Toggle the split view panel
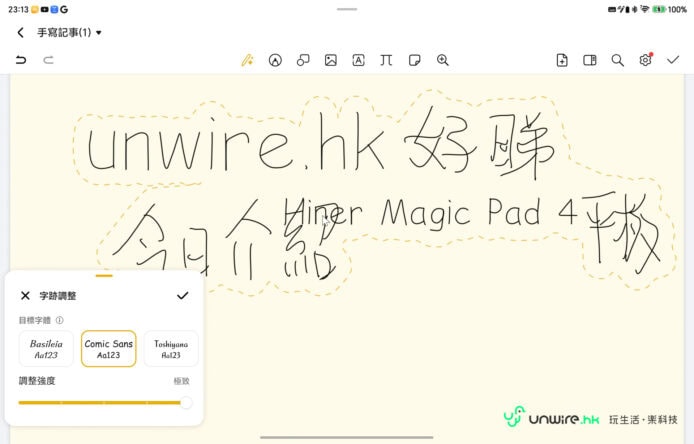This screenshot has height=444, width=694. pyautogui.click(x=590, y=60)
